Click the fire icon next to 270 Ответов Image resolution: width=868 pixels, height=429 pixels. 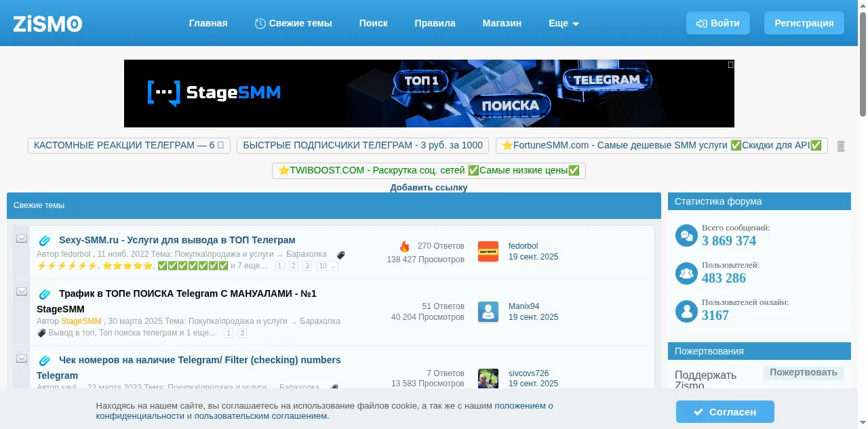click(x=405, y=246)
